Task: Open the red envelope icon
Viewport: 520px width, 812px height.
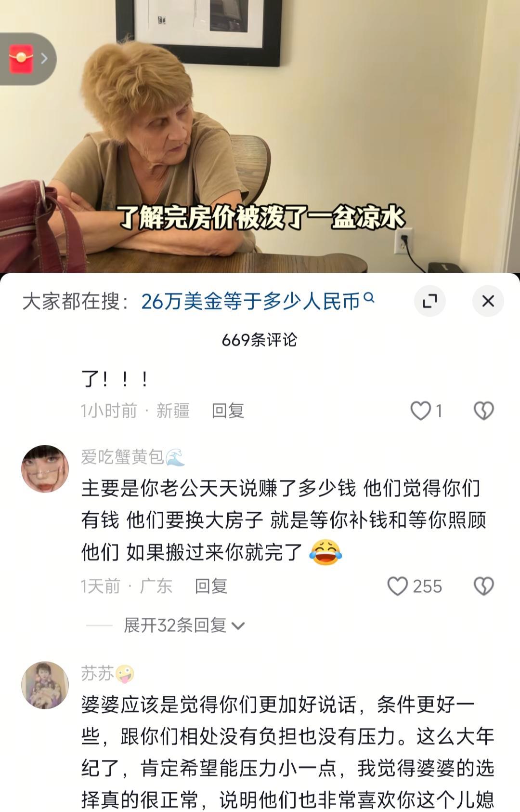Action: click(21, 59)
